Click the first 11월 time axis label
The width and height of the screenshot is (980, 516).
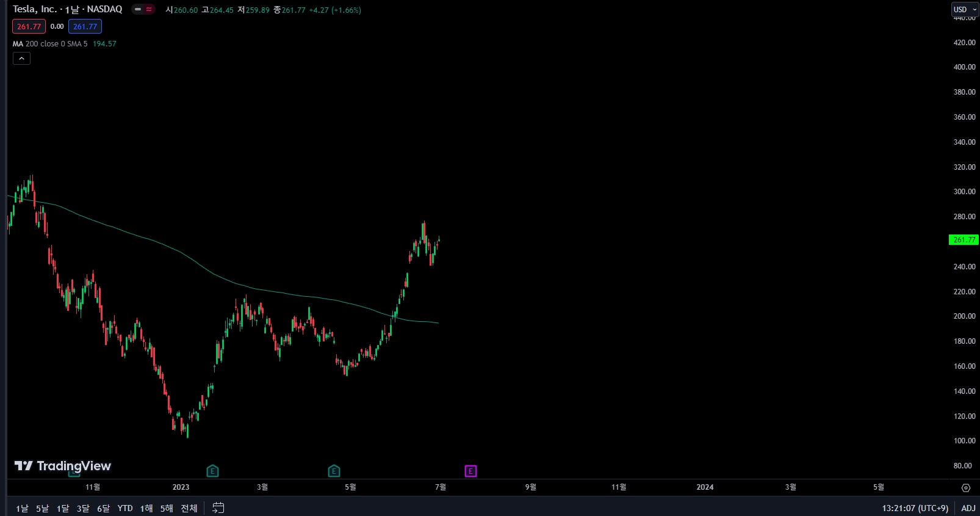click(x=93, y=487)
